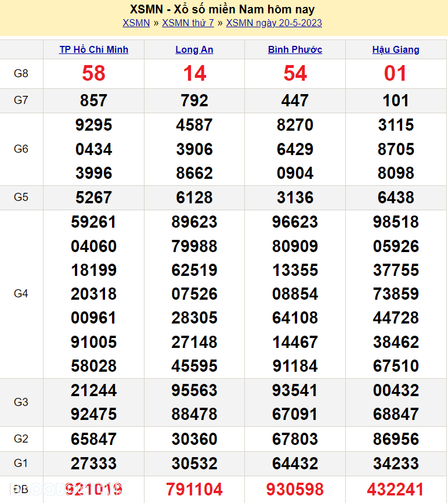
Task: Select special prize number 930598
Action: tap(295, 489)
